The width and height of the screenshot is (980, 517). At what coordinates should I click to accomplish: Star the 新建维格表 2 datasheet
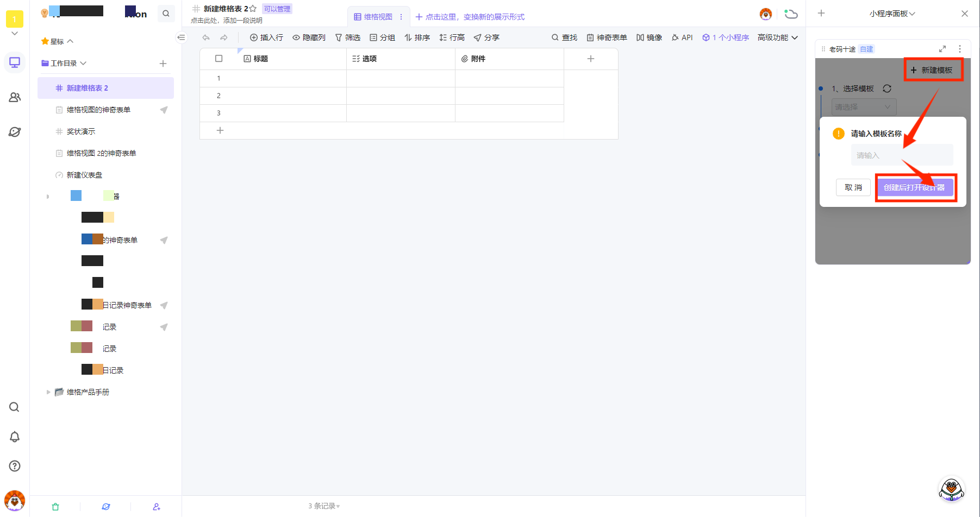tap(253, 9)
